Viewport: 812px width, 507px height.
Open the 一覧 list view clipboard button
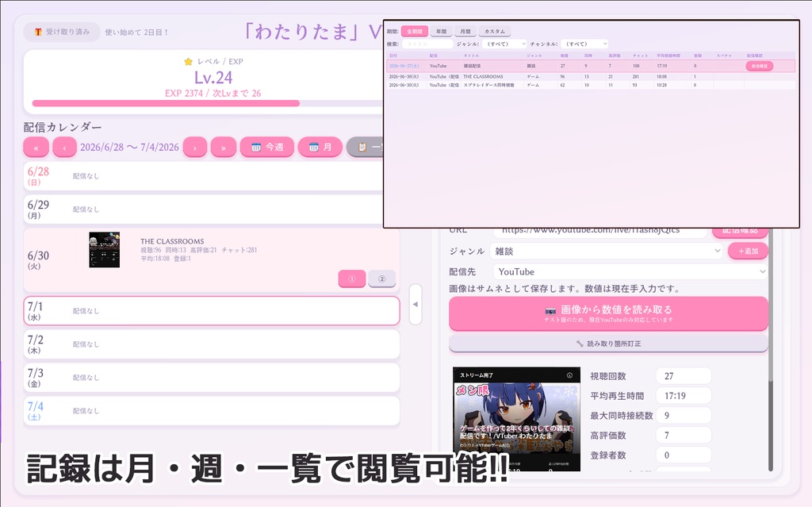coord(366,148)
